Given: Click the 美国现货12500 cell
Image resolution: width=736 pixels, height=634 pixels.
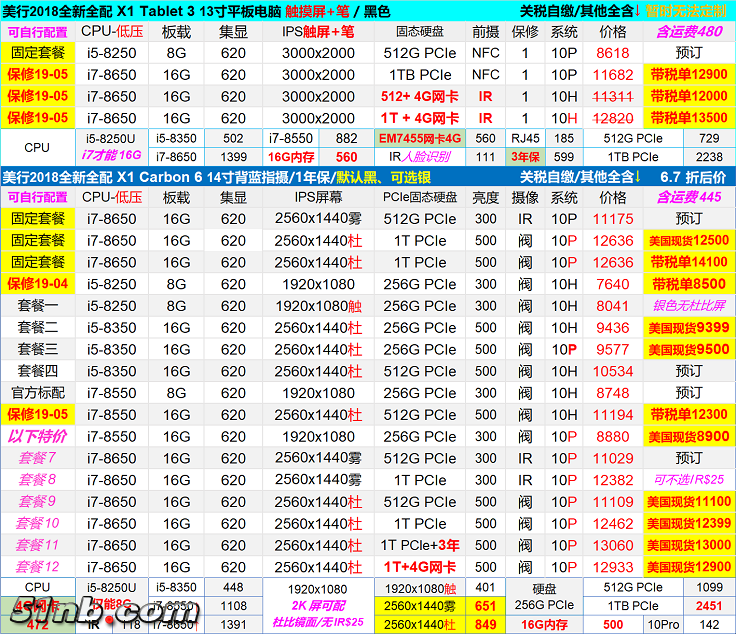Looking at the screenshot, I should (688, 240).
